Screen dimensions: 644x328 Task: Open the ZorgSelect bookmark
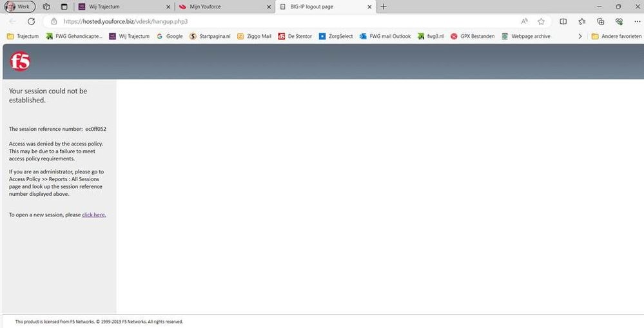tap(336, 36)
